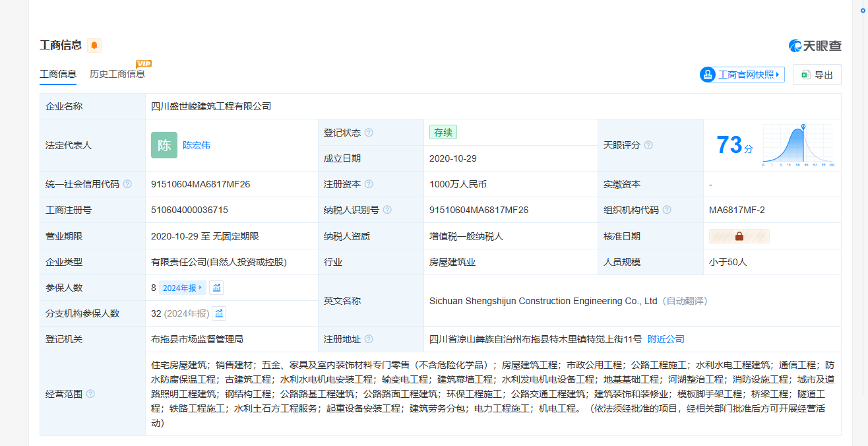Image resolution: width=868 pixels, height=446 pixels.
Task: Click help icon beside 注册地址
Action: click(x=369, y=339)
